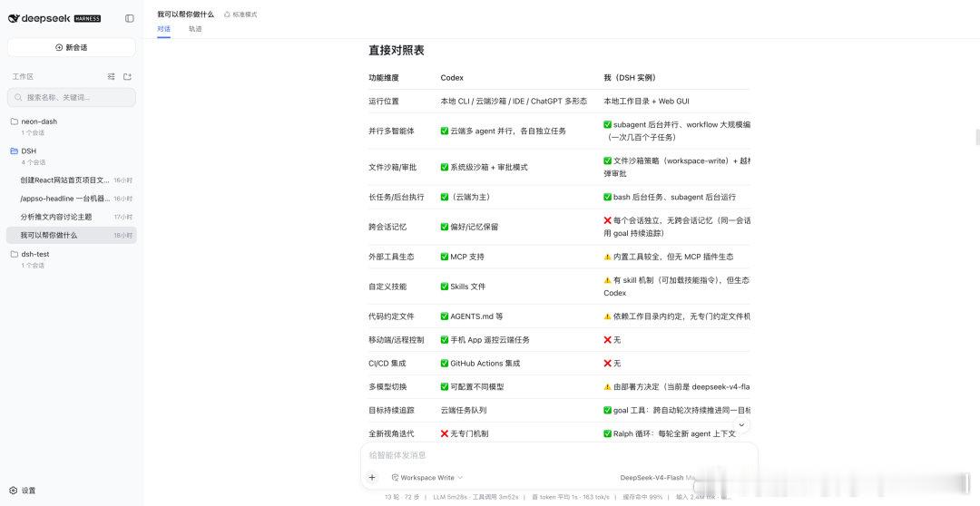This screenshot has height=506, width=980.
Task: Click the 移动端/远程控制 row label
Action: click(397, 340)
